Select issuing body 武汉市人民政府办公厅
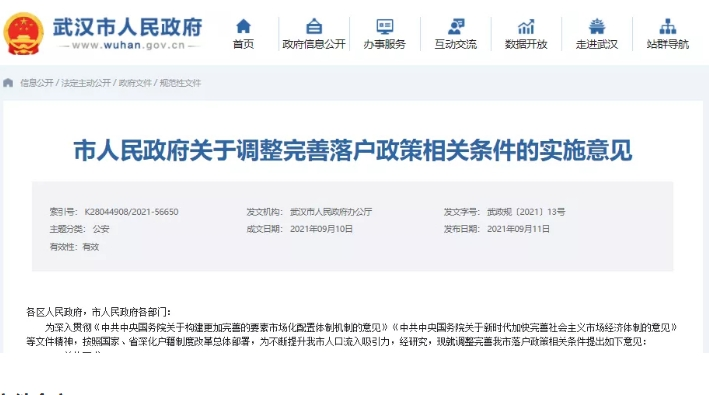Viewport: 709px width, 395px height. tap(331, 212)
